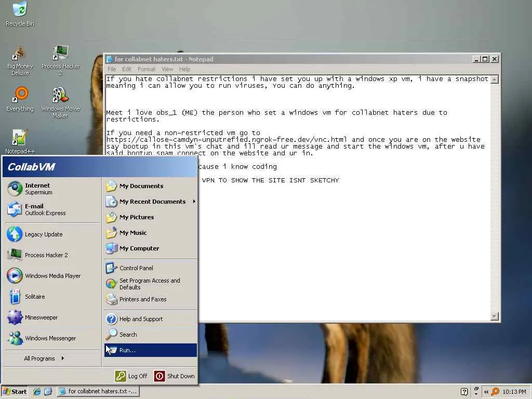This screenshot has height=399, width=532.
Task: Maximize the Notepad window
Action: [x=485, y=59]
